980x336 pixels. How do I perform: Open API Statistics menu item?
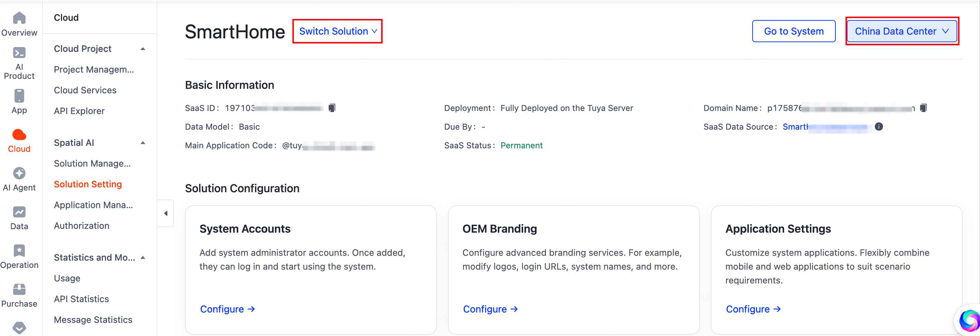click(81, 299)
